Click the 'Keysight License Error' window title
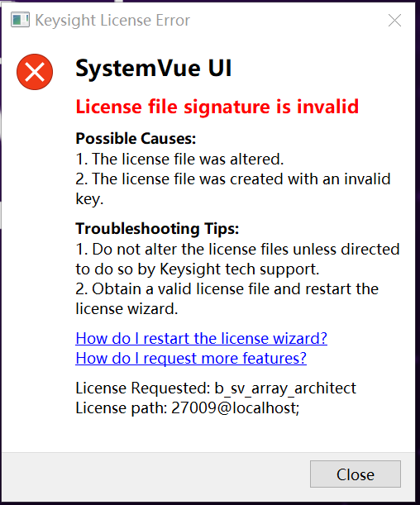 112,21
